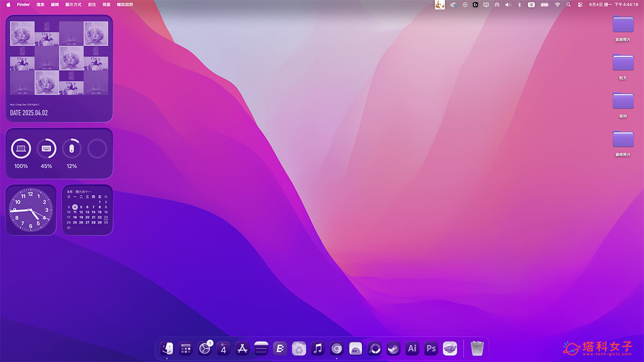Viewport: 644px width, 362px height.
Task: Open the Music app from the Dock
Action: tap(318, 348)
